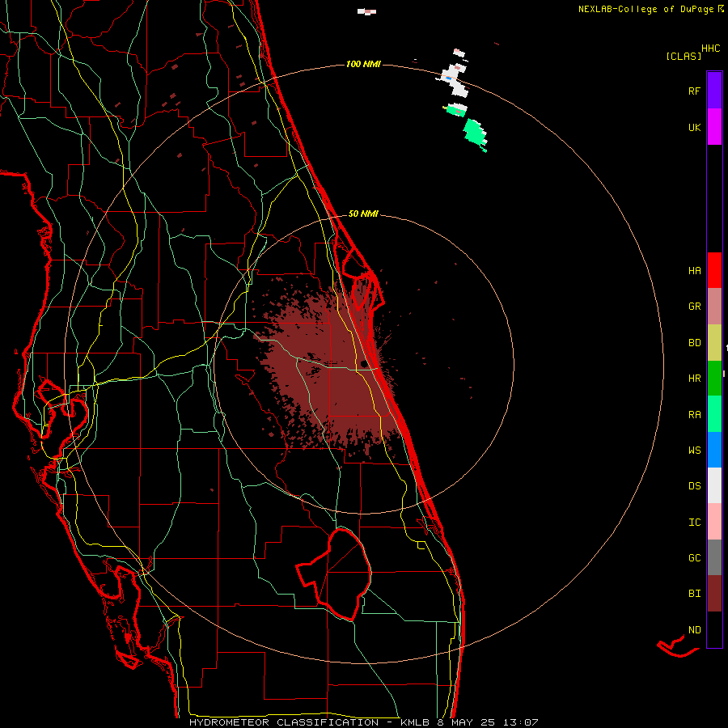The width and height of the screenshot is (728, 728).
Task: Click the RF purple legend swatch
Action: (x=714, y=91)
